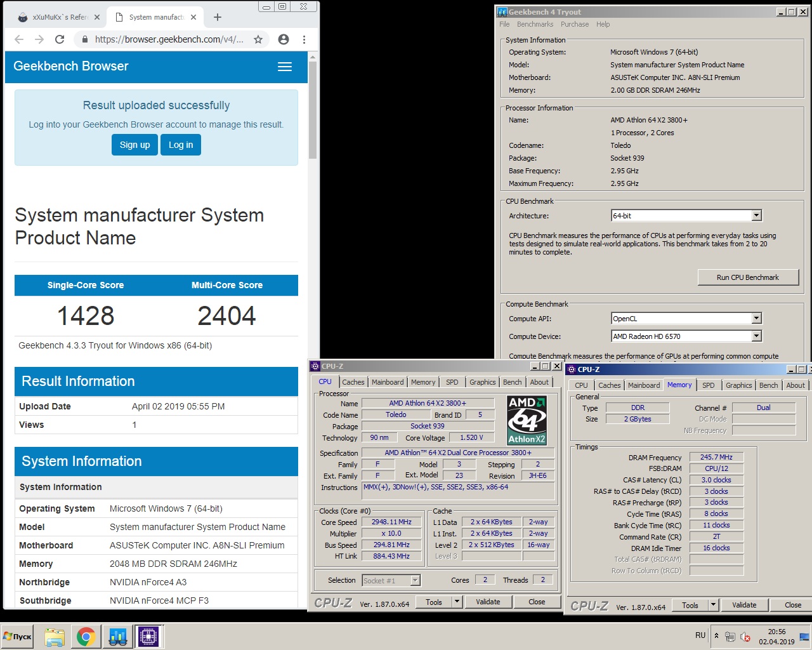The width and height of the screenshot is (812, 650).
Task: Switch to About tab in right CPU-Z
Action: [796, 385]
